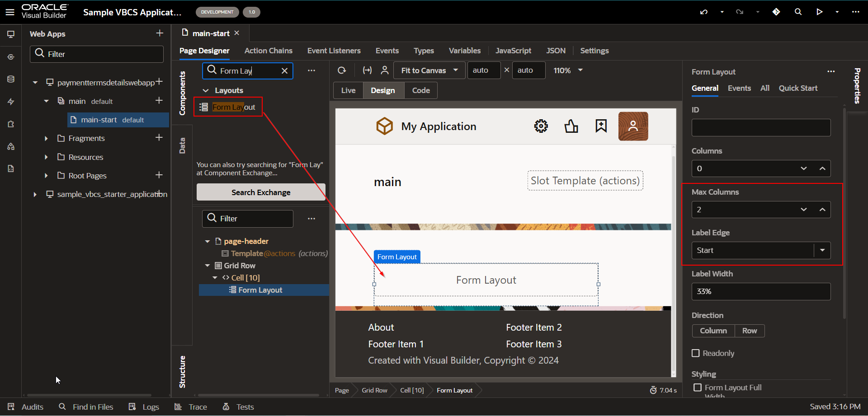Enable Form Layout Full Width checkbox

pos(698,388)
